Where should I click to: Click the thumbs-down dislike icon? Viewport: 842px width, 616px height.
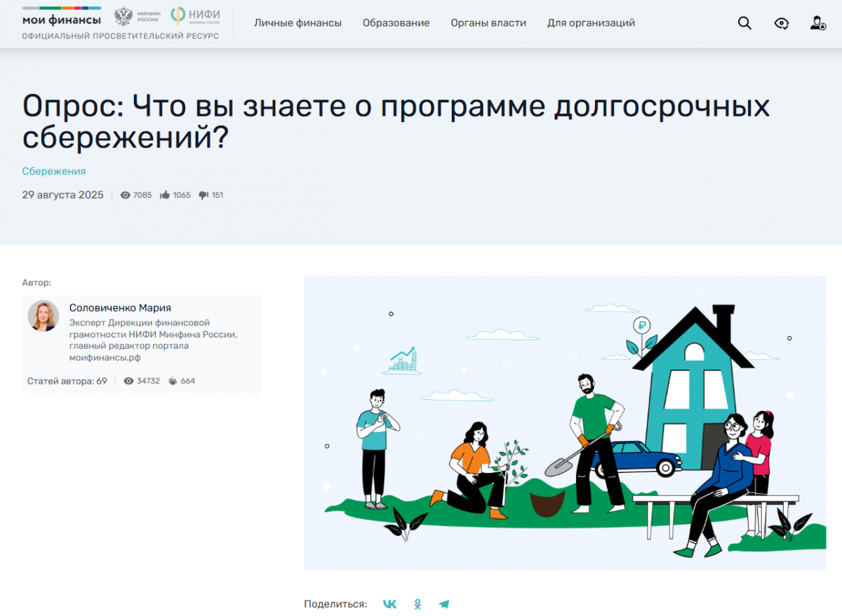(x=203, y=195)
